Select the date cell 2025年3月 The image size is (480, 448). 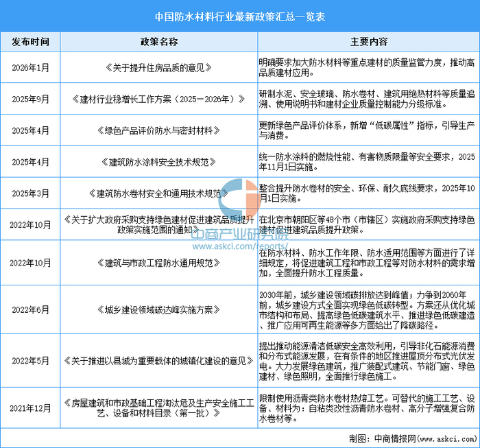pos(30,193)
